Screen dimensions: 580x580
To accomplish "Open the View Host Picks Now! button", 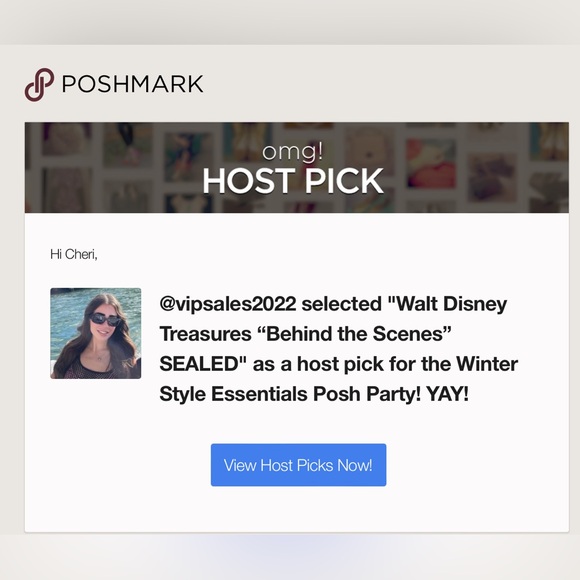I will [x=299, y=465].
